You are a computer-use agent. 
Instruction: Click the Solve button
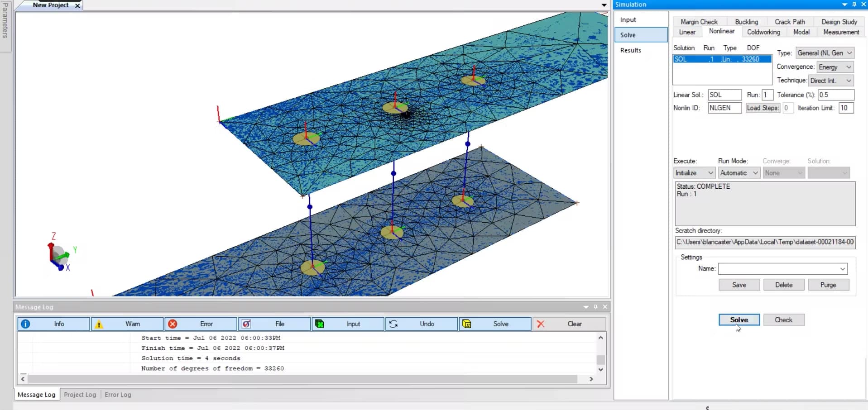[739, 320]
